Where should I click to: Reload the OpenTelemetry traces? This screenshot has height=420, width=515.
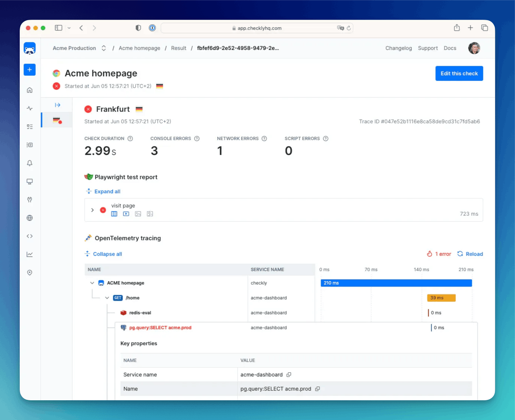(x=470, y=254)
